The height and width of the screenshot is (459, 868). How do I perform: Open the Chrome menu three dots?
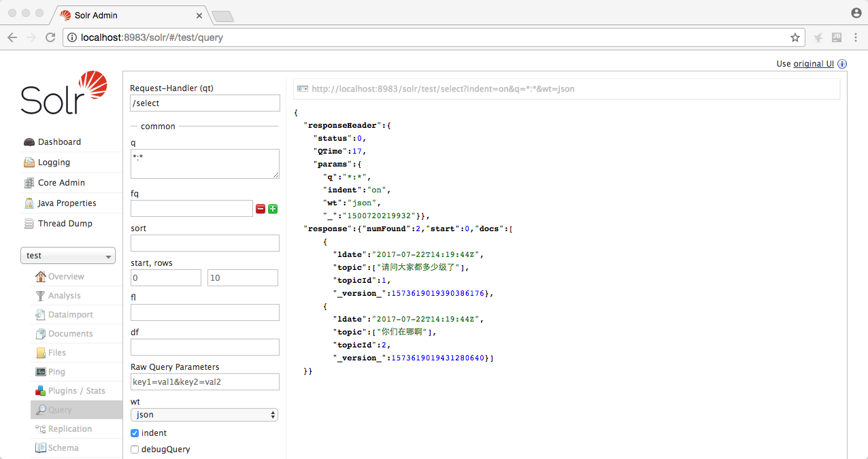point(856,37)
